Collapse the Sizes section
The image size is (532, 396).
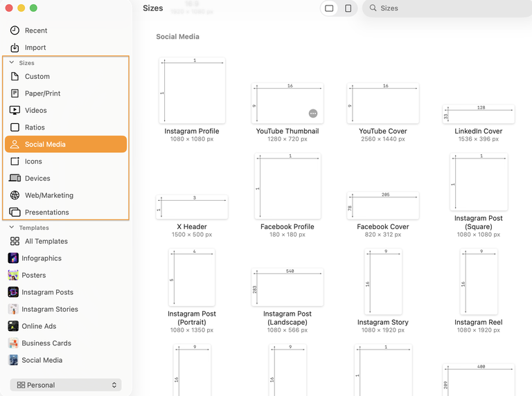(12, 63)
